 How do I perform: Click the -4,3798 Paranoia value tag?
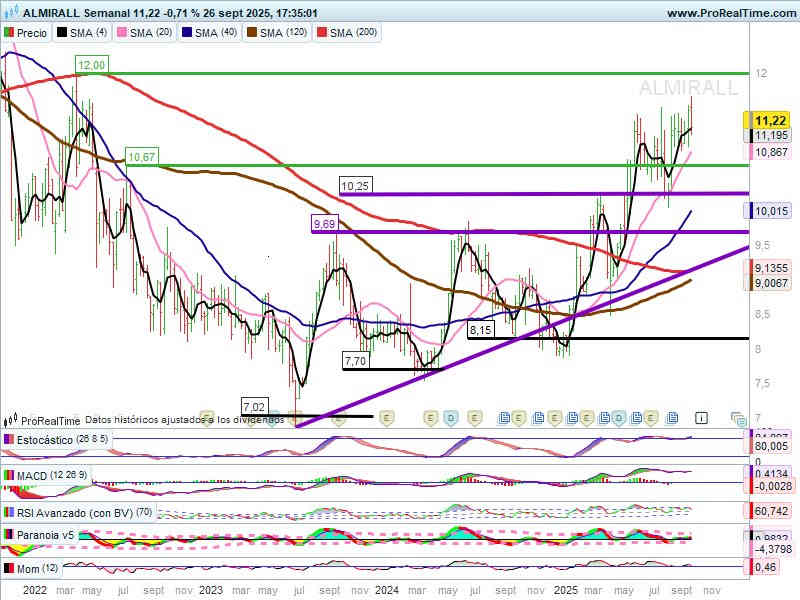click(770, 549)
